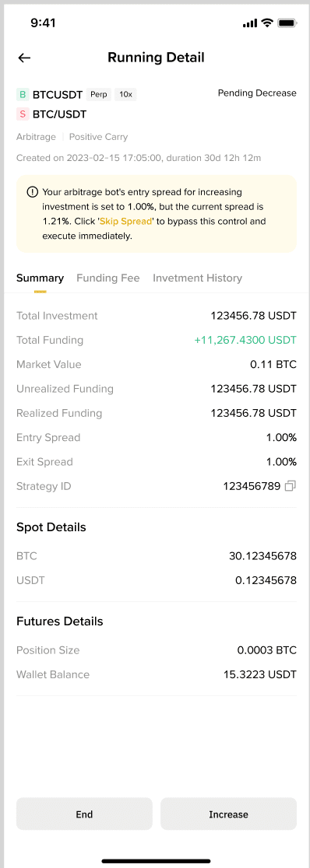
Task: Tap the battery status icon
Action: click(287, 23)
